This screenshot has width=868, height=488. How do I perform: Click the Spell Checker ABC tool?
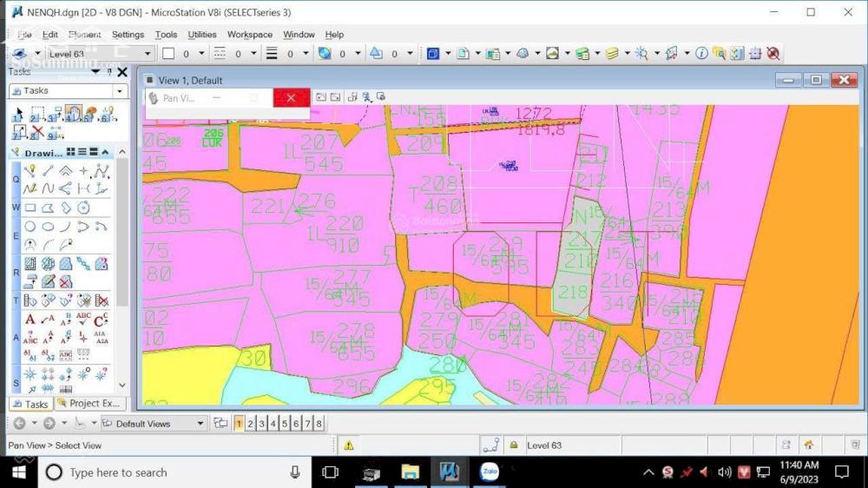83,320
